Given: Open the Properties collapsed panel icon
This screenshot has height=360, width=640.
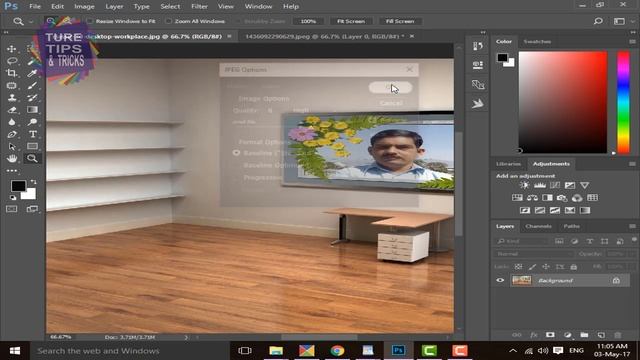Looking at the screenshot, I should (478, 65).
